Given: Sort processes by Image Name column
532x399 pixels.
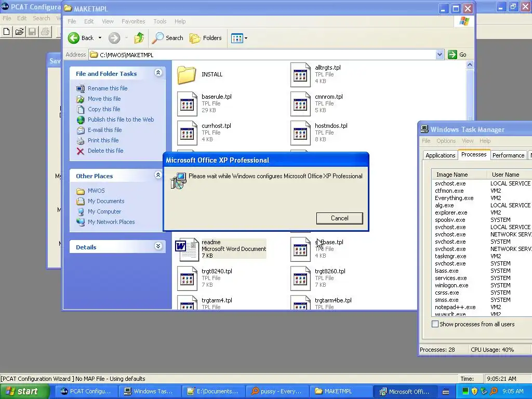Looking at the screenshot, I should 459,175.
